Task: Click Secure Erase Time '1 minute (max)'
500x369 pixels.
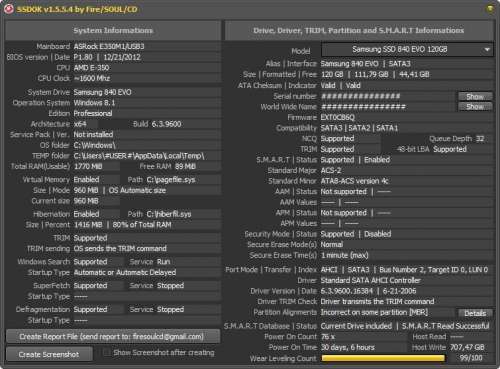Action: point(345,256)
